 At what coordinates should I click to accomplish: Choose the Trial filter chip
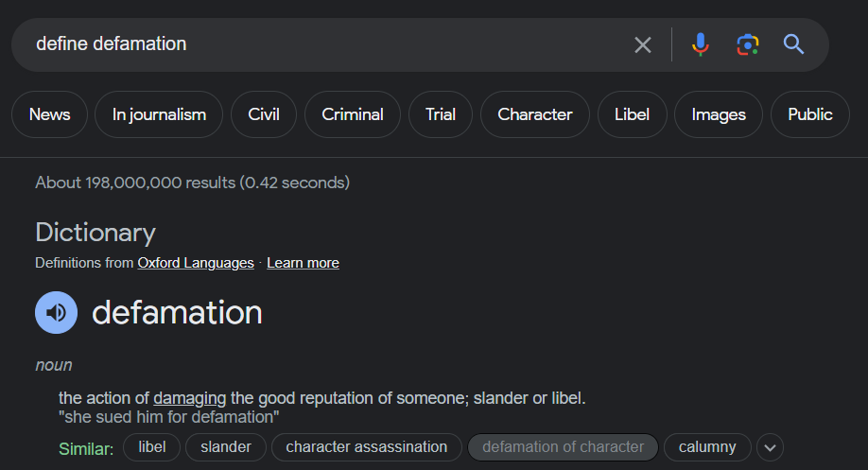point(441,114)
